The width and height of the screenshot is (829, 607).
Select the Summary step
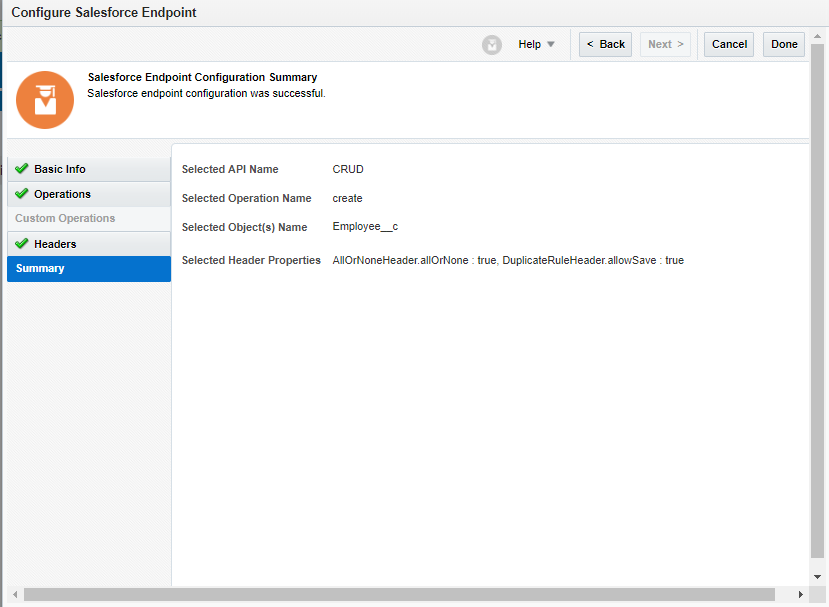pyautogui.click(x=89, y=269)
